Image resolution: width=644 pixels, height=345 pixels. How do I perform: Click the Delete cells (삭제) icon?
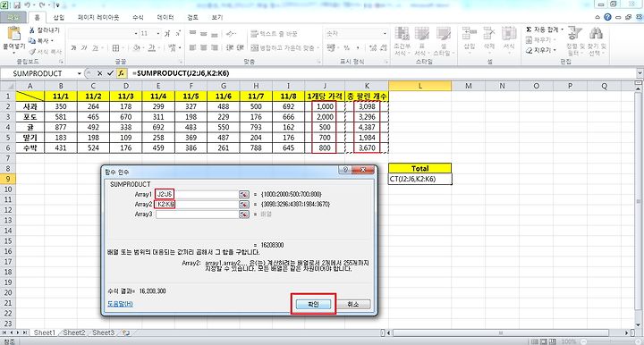488,34
